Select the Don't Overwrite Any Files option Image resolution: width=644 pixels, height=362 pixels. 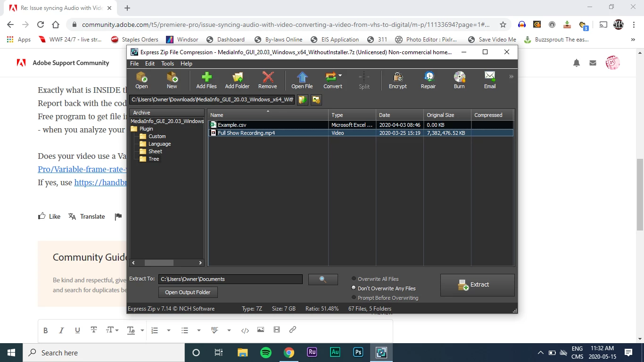[384, 288]
